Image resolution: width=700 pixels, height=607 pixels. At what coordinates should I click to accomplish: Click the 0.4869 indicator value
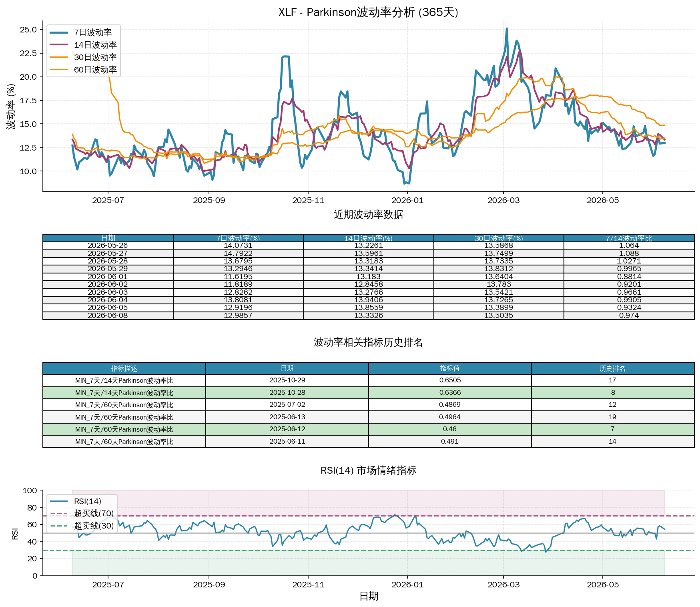point(450,405)
